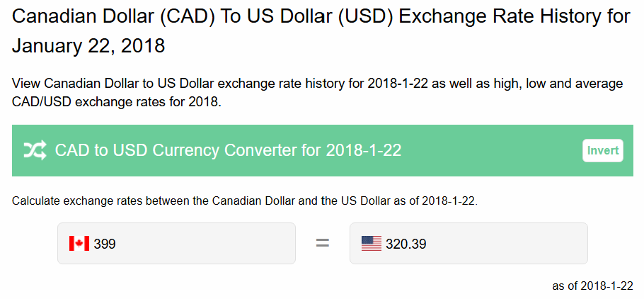The height and width of the screenshot is (299, 644).
Task: Click the US flag icon
Action: [371, 244]
